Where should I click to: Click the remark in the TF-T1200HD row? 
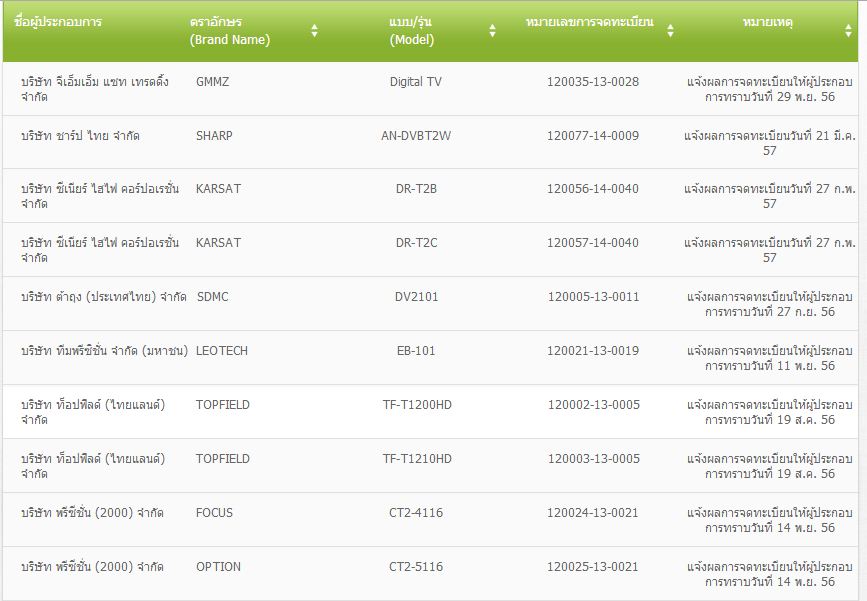point(770,412)
